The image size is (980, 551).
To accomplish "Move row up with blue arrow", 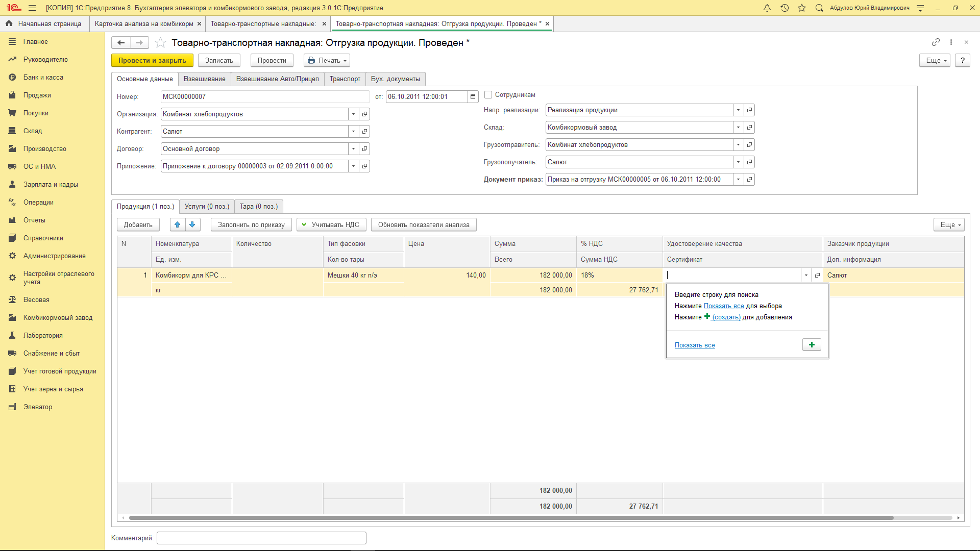I will 177,224.
